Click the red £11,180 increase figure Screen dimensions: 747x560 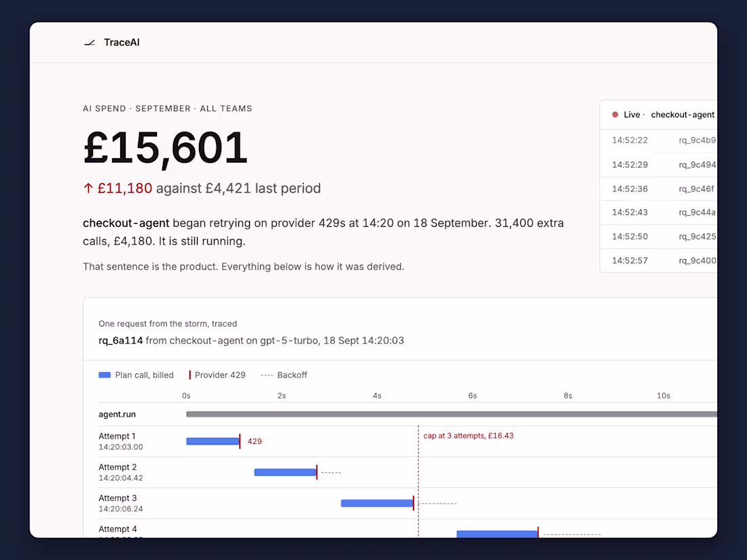(125, 188)
